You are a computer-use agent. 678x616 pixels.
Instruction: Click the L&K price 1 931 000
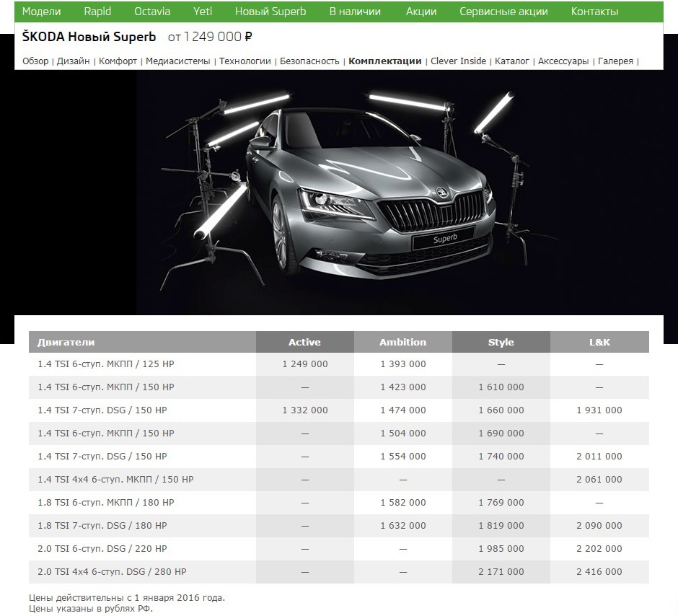599,410
